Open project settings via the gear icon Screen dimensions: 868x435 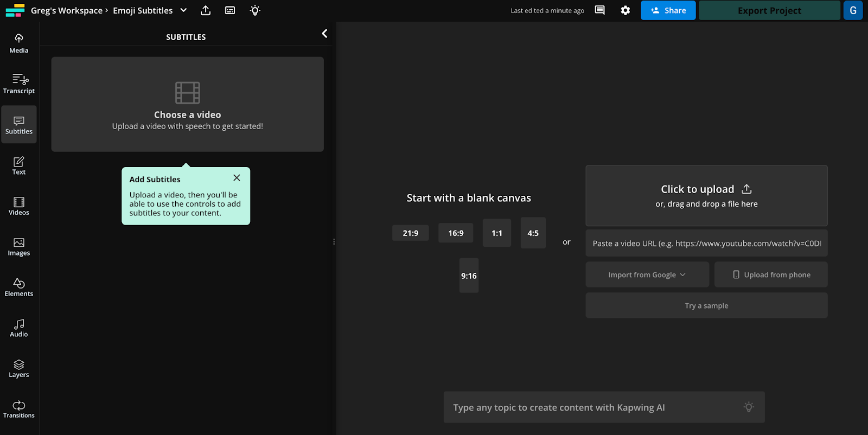click(626, 10)
